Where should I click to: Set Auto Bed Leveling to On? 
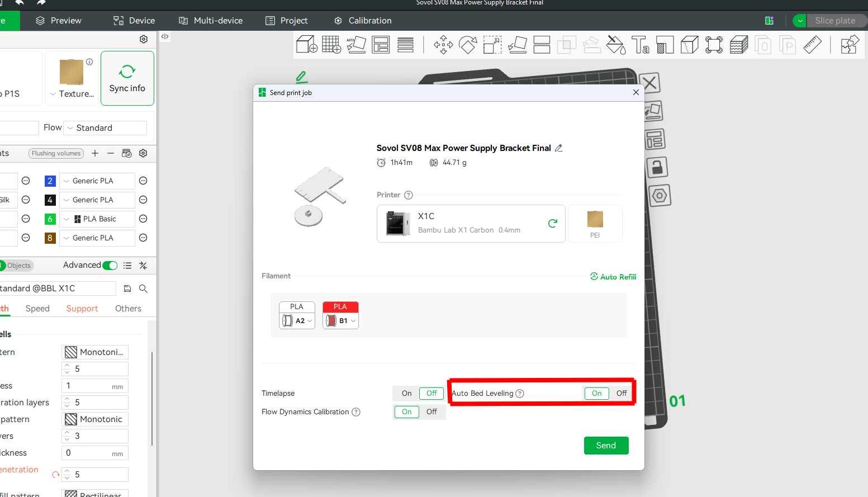[597, 393]
